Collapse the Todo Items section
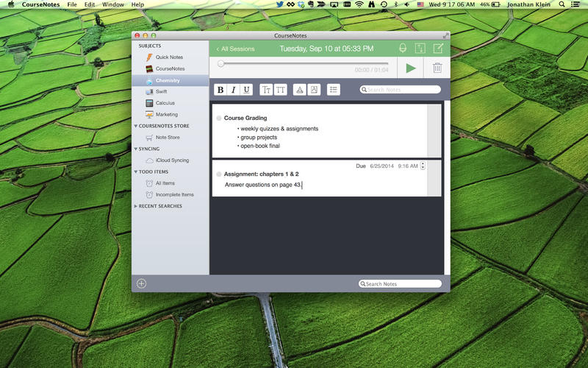 (x=136, y=171)
